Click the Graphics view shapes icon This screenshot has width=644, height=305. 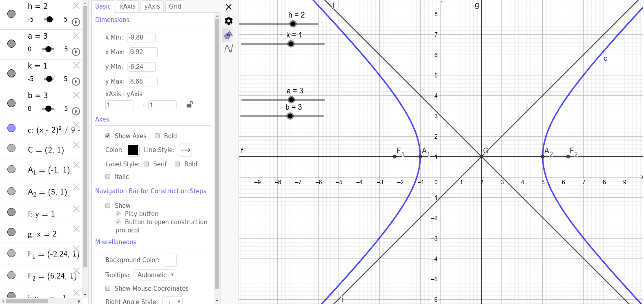click(x=229, y=35)
